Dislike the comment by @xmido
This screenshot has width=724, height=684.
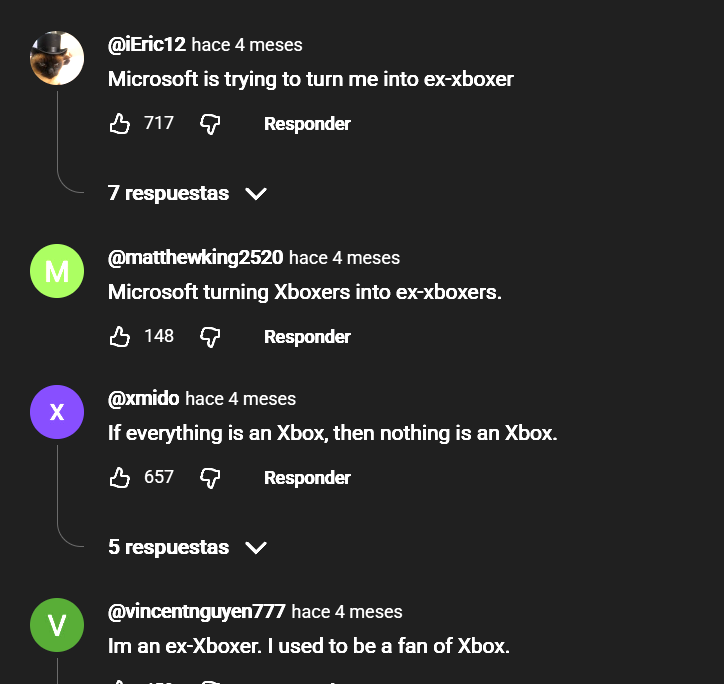pyautogui.click(x=210, y=478)
